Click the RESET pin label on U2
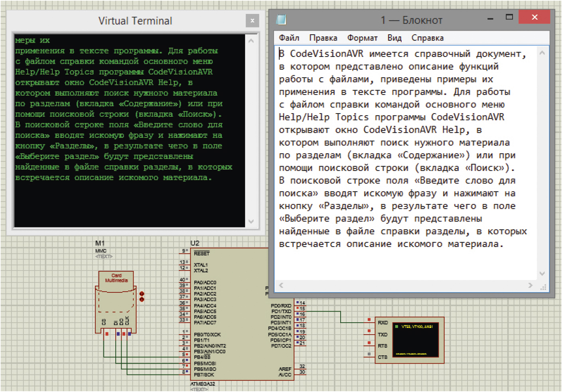The image size is (562, 392). tap(201, 253)
